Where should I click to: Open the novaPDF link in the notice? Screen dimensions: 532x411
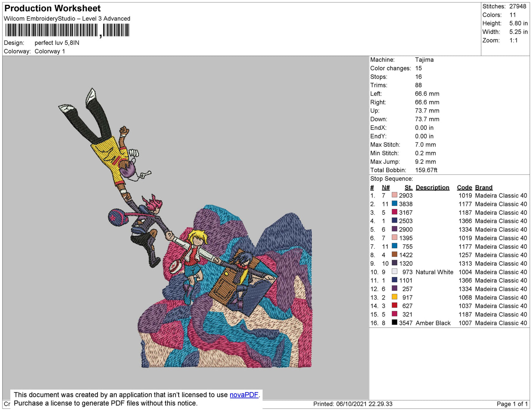244,395
